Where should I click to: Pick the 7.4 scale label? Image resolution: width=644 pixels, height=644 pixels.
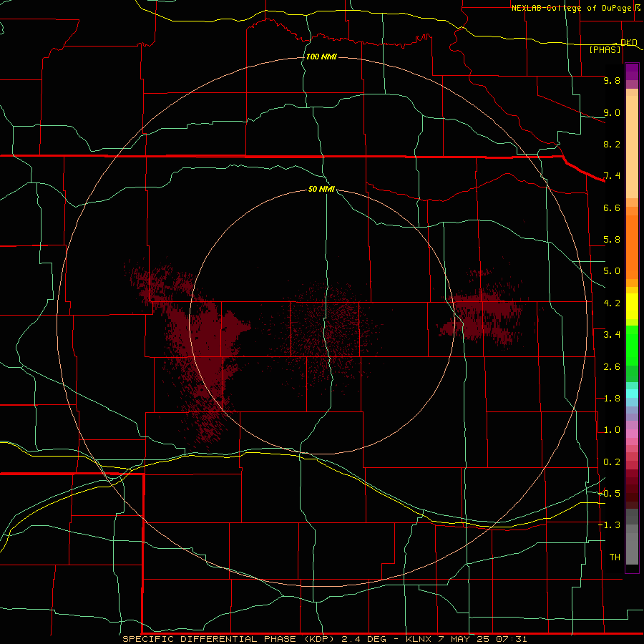pos(612,176)
